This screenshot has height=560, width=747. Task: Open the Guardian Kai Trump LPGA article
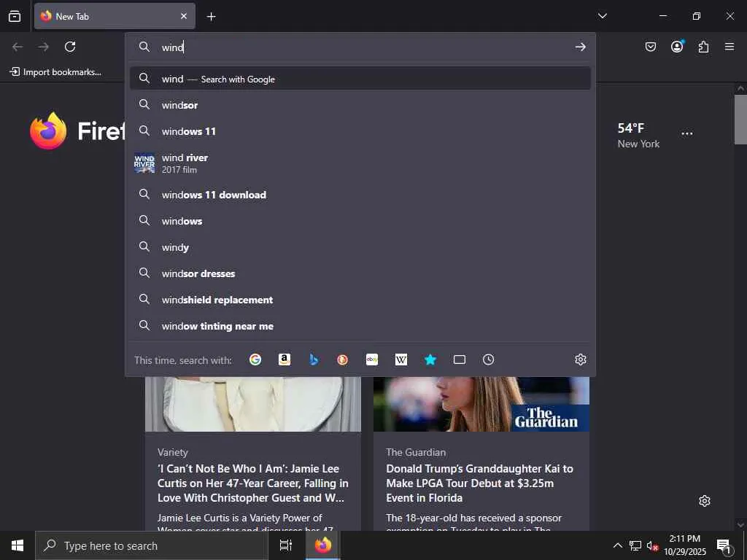point(480,483)
